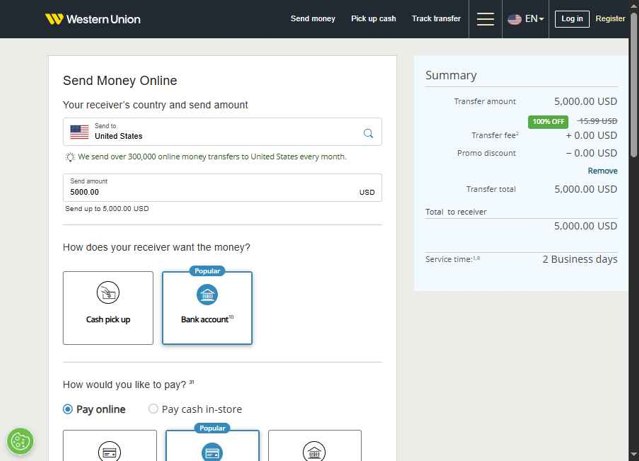Image resolution: width=639 pixels, height=461 pixels.
Task: Click the first card payment option icon
Action: pos(109,452)
